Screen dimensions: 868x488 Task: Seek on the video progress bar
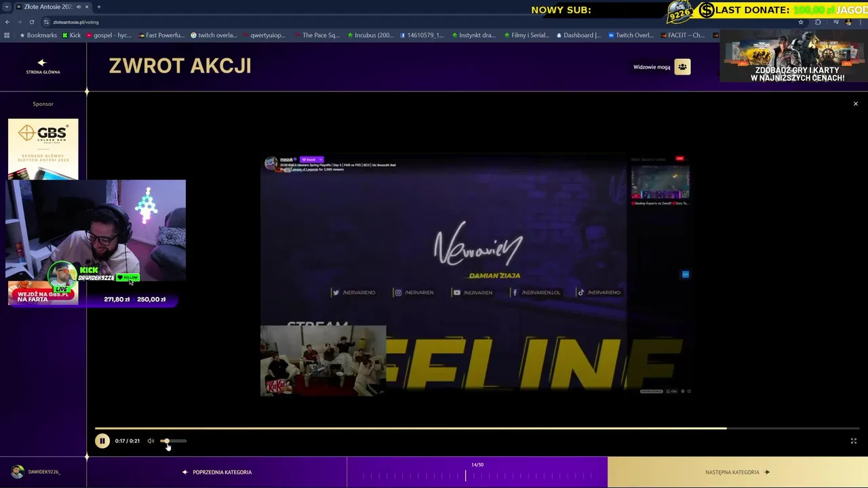[477, 428]
